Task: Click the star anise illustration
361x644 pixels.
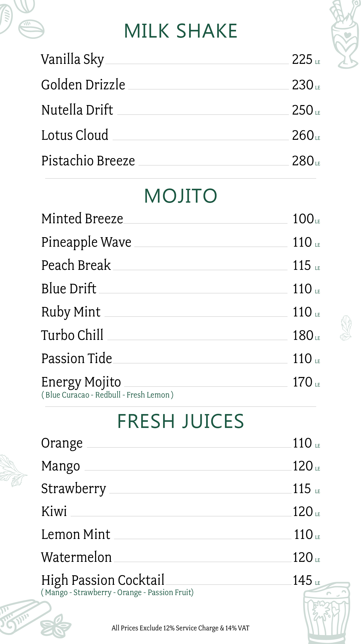Action: (55, 626)
